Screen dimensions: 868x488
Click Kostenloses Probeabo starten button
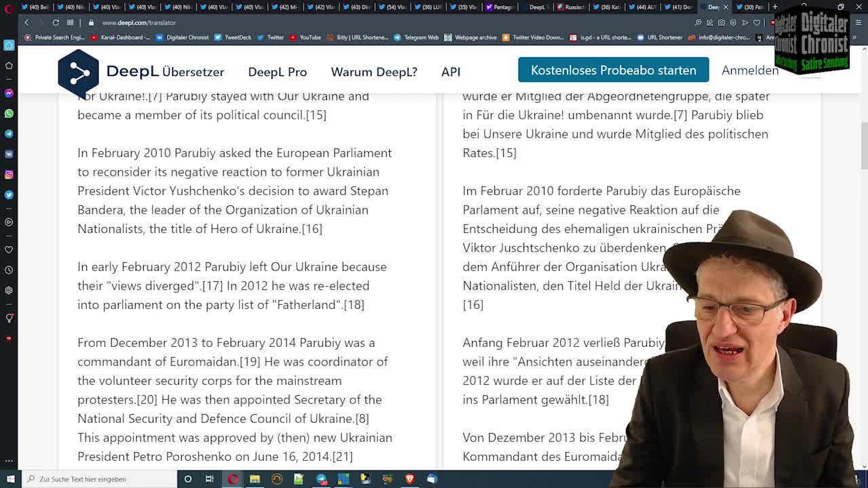click(x=614, y=70)
